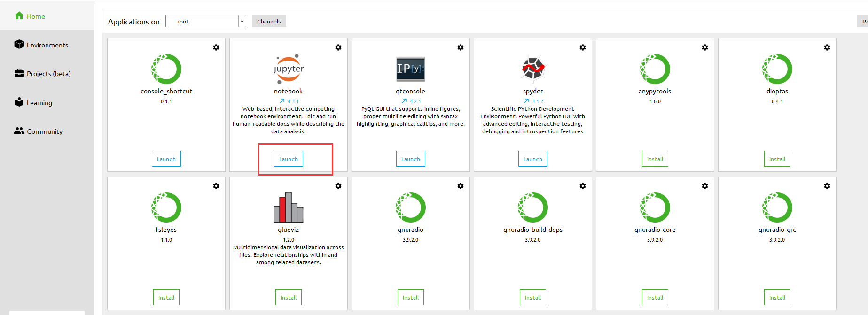Launch spyder
The image size is (868, 315).
(x=533, y=159)
